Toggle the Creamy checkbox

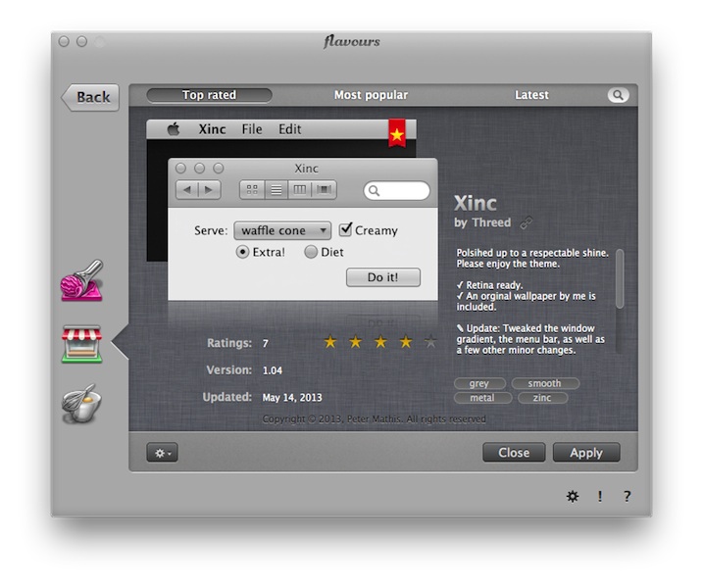(346, 230)
